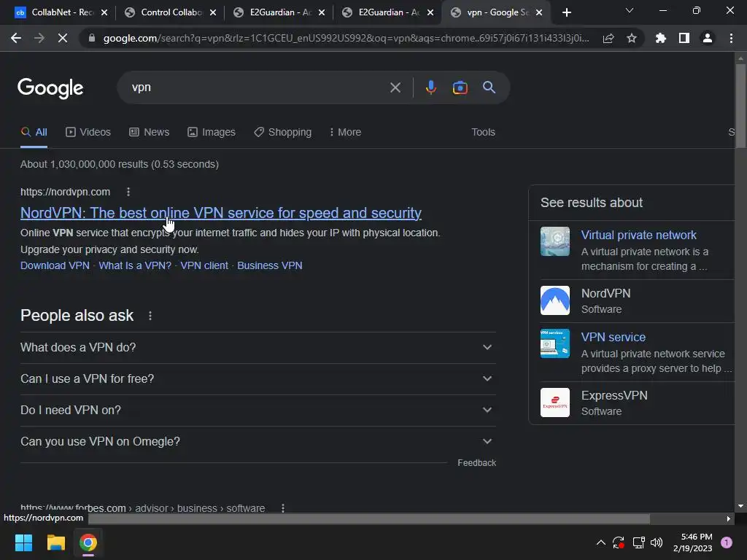Open VPN service knowledge entry
Image resolution: width=747 pixels, height=560 pixels.
point(613,337)
